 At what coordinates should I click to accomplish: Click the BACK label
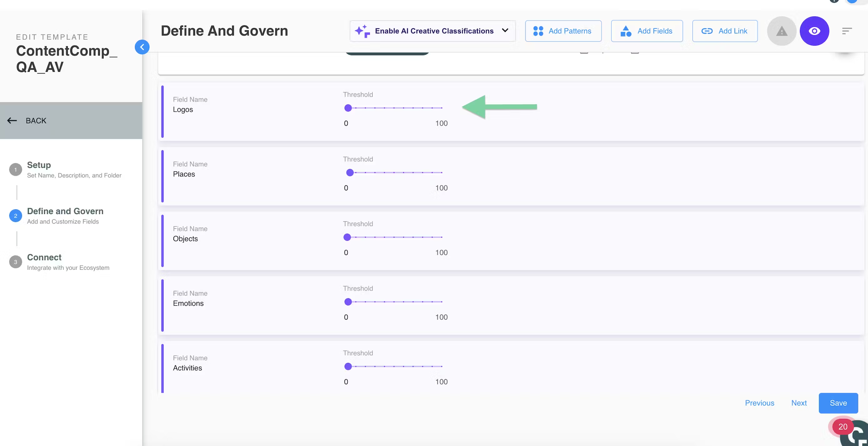[x=36, y=121]
